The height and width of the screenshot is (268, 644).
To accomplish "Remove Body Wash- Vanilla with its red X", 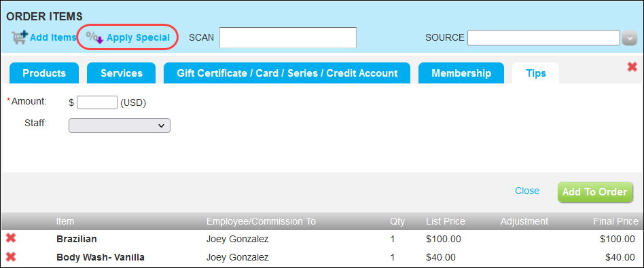I will (x=11, y=257).
